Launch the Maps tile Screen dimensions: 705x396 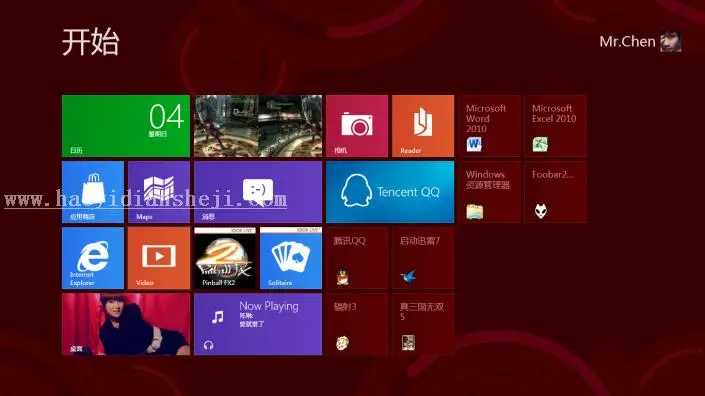pos(159,192)
